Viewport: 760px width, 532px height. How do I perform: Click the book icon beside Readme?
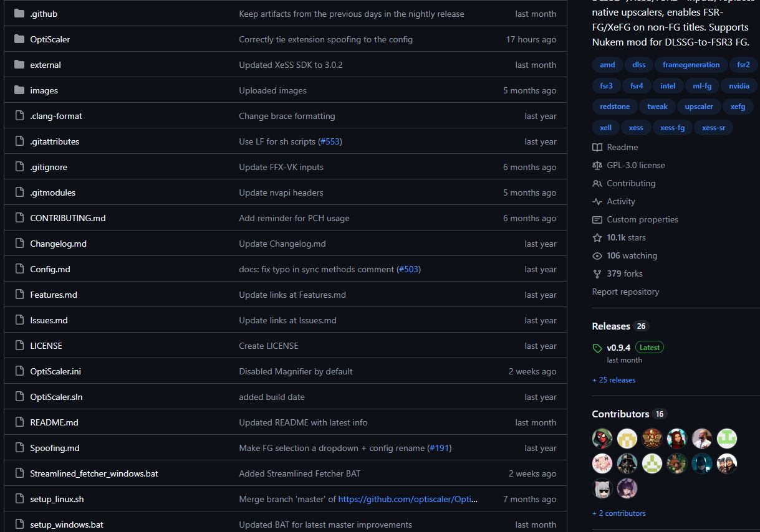[x=597, y=147]
